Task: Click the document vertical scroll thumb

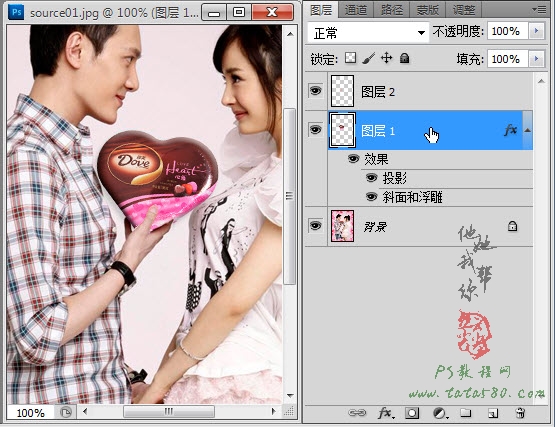Action: coord(290,196)
